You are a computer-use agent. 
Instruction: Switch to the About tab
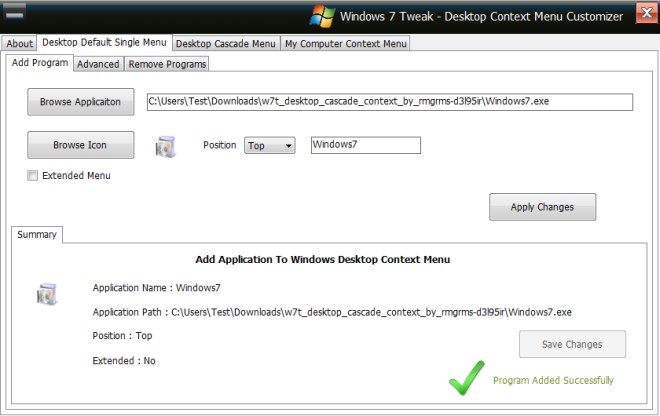point(19,43)
